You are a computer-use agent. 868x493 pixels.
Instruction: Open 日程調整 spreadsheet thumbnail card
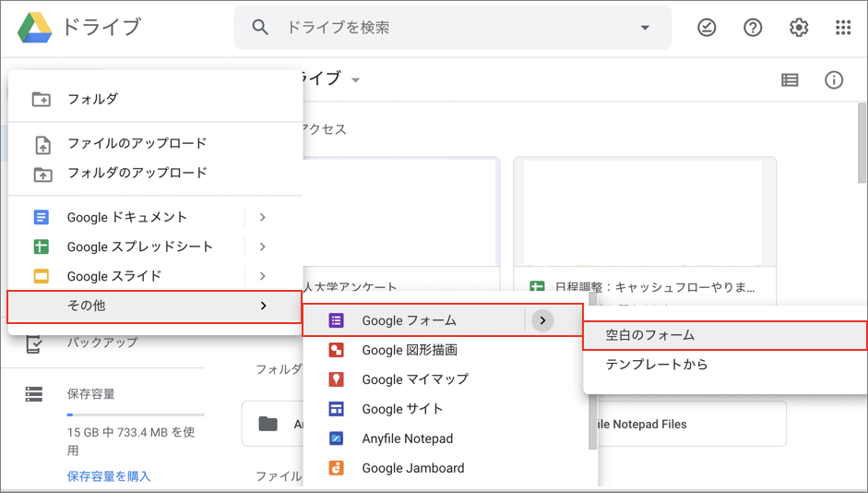[x=645, y=232]
